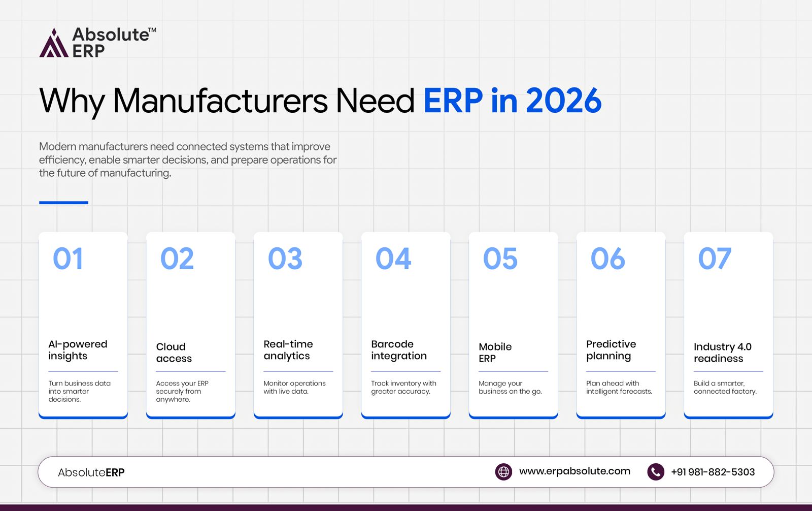
Task: Click the number 03 card numeral
Action: [285, 259]
